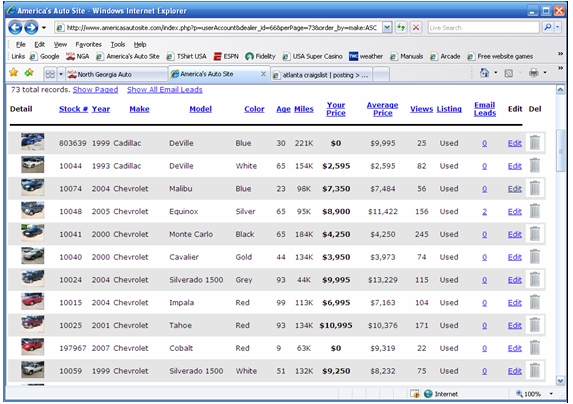The width and height of the screenshot is (573, 404).
Task: Open the Chevrolet Impala thumbnail photo
Action: click(x=33, y=301)
